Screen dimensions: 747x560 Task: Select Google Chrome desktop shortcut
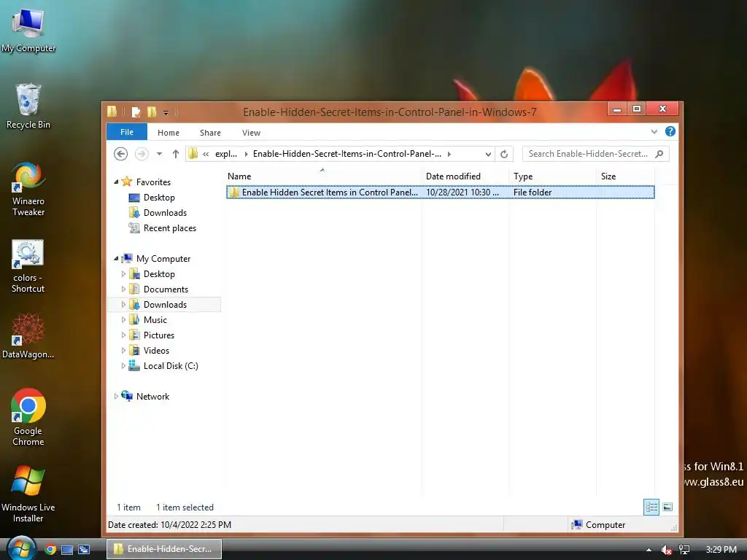click(28, 417)
